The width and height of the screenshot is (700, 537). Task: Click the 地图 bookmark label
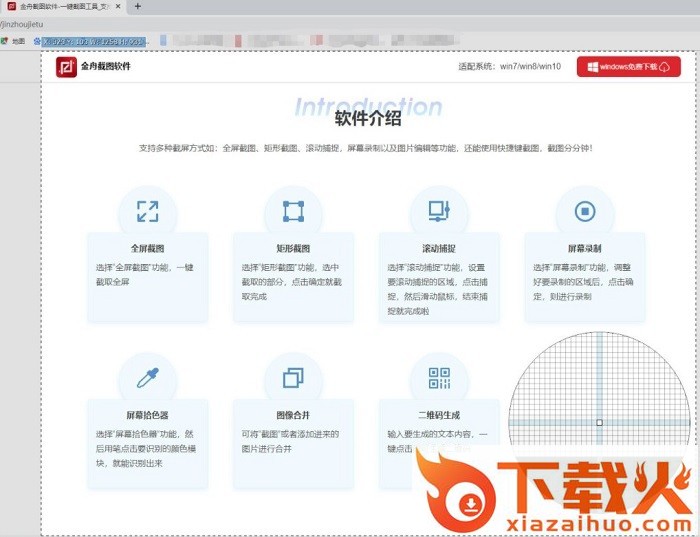coord(18,42)
